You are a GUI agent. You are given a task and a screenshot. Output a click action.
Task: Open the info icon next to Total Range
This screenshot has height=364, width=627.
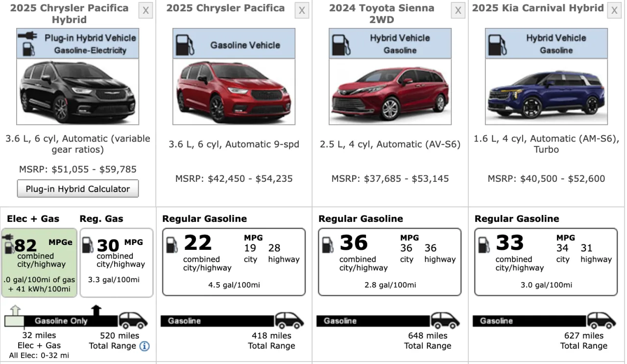(144, 346)
